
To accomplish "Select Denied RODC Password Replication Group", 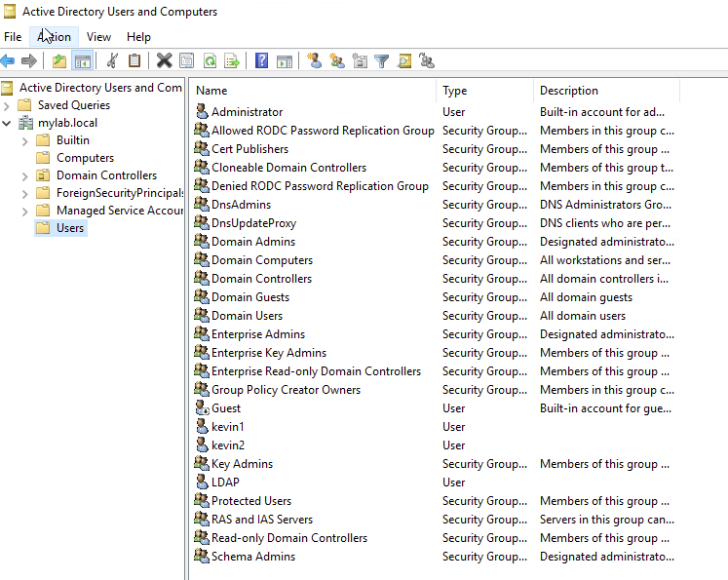I will (320, 186).
